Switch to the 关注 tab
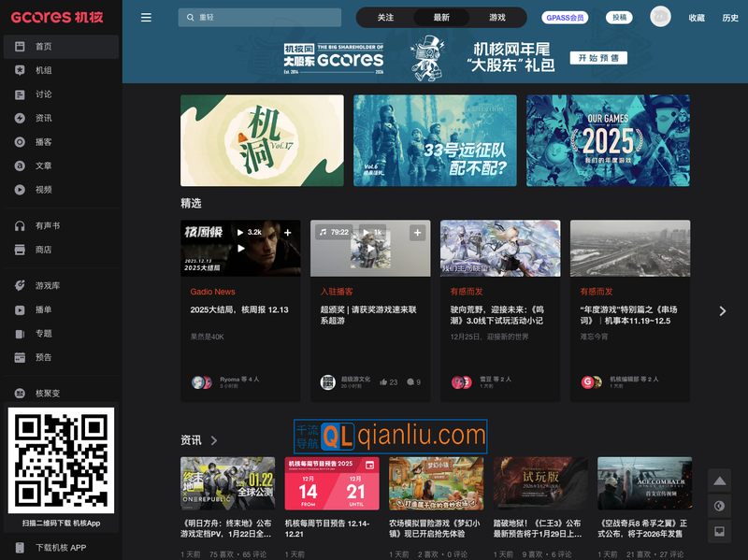 pos(386,18)
